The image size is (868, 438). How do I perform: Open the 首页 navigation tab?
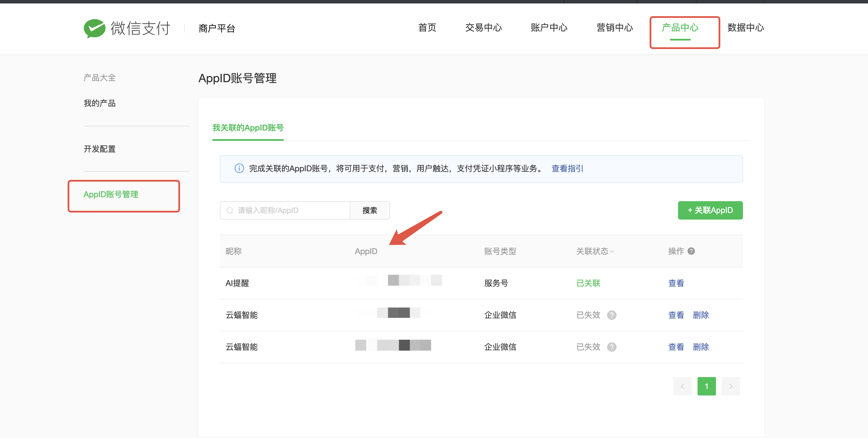pos(427,28)
